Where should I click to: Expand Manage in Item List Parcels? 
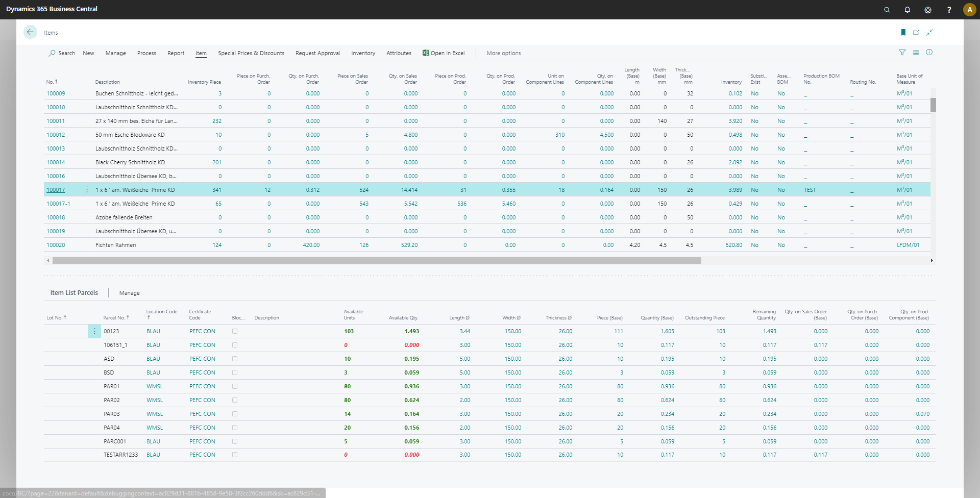(x=129, y=293)
